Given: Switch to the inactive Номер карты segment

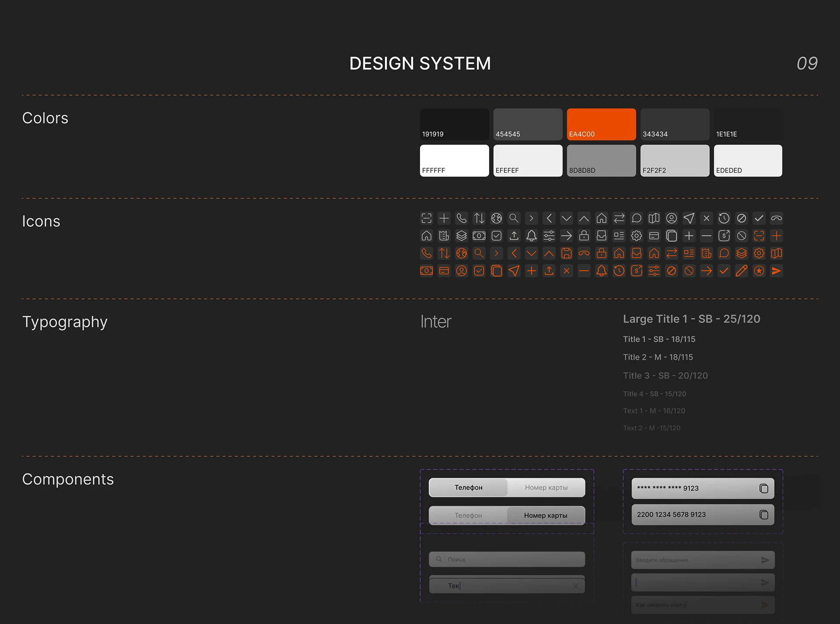Looking at the screenshot, I should (x=546, y=488).
